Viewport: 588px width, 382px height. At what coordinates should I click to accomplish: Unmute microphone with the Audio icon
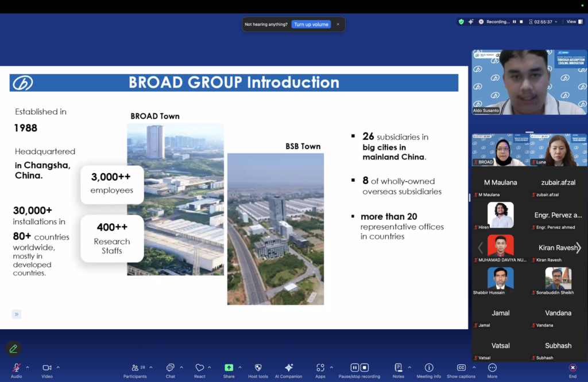click(x=16, y=368)
